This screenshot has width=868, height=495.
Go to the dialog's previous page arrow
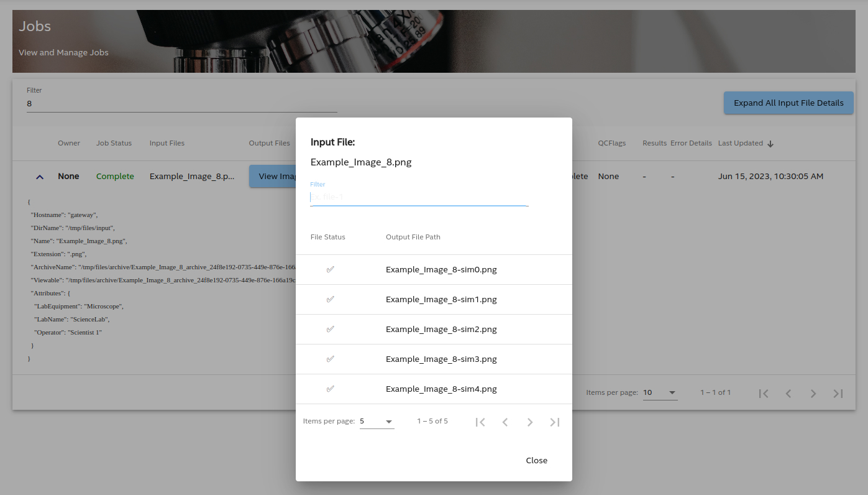(x=505, y=422)
